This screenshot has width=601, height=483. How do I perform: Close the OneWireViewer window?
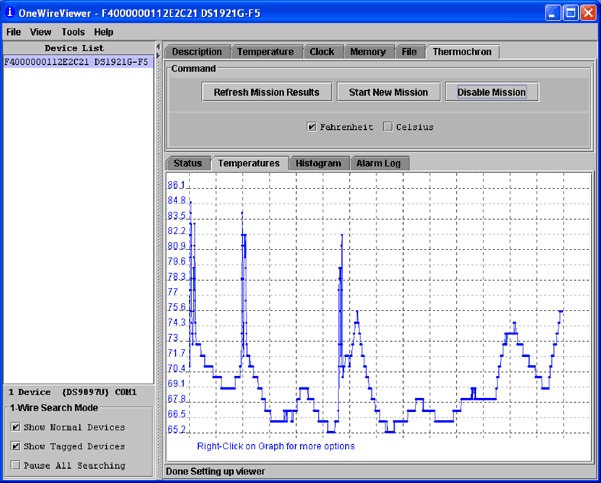click(x=587, y=13)
